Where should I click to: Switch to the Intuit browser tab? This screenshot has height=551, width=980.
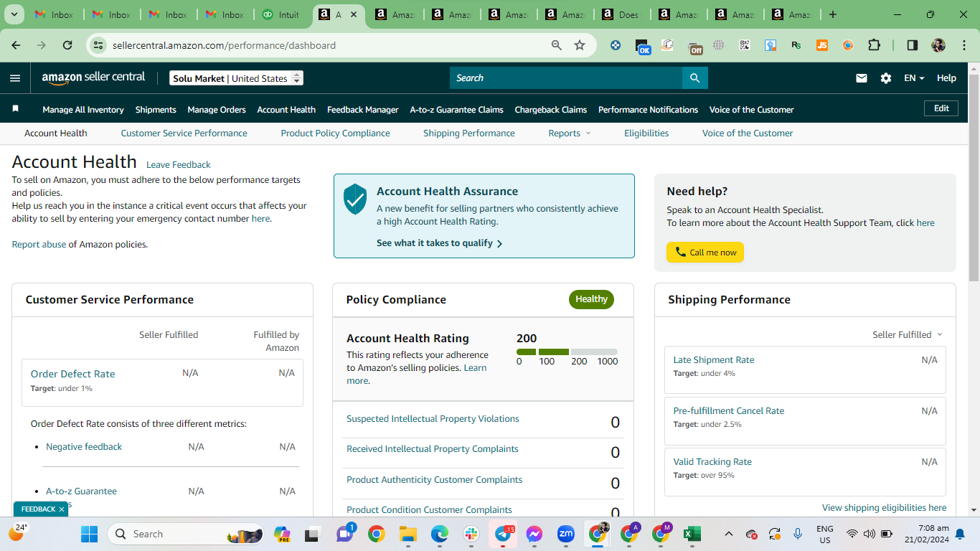coord(281,14)
